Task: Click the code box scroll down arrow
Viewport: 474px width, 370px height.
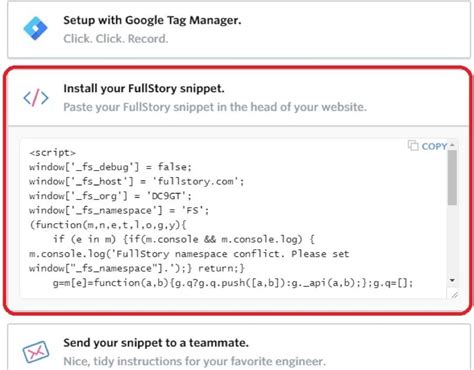Action: (x=452, y=280)
